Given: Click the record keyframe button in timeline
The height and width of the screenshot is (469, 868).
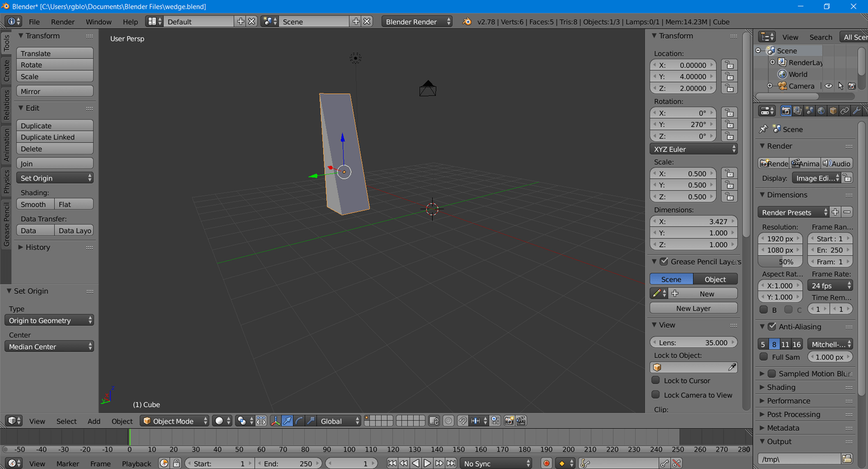Looking at the screenshot, I should pyautogui.click(x=546, y=463).
